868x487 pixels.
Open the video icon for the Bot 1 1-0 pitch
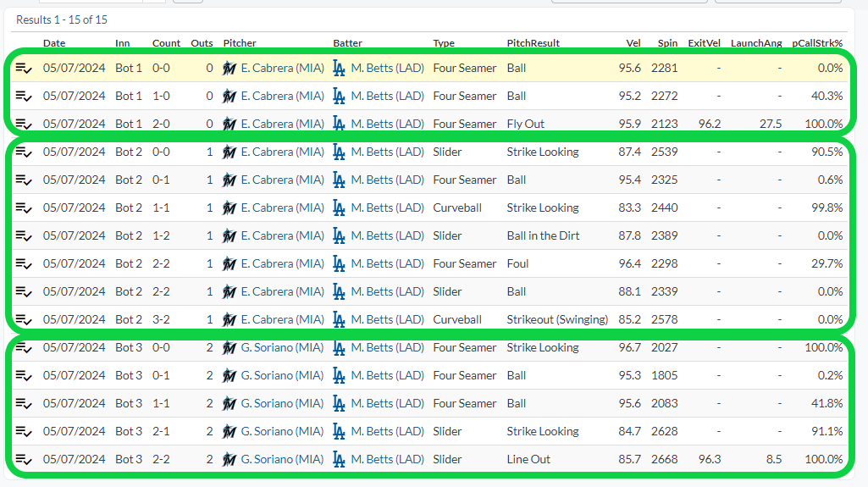[23, 97]
